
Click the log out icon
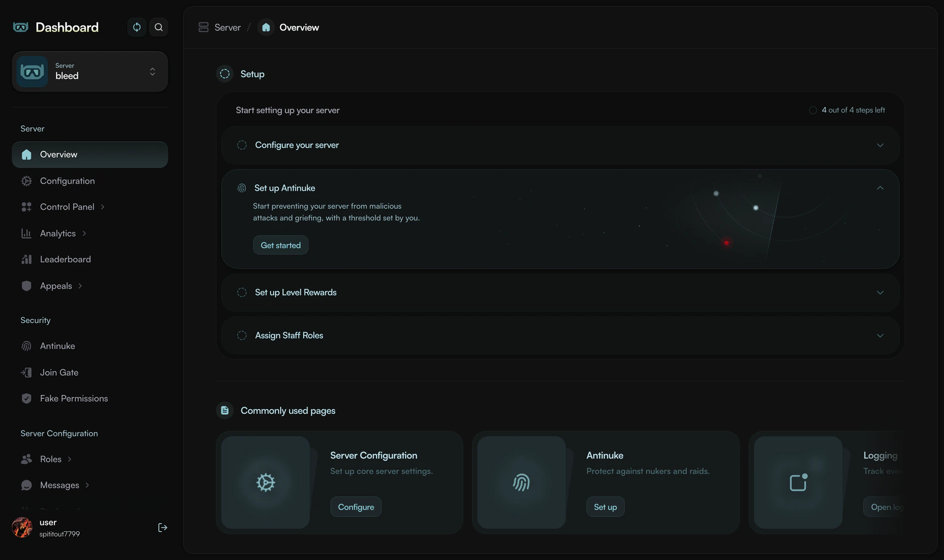(163, 528)
